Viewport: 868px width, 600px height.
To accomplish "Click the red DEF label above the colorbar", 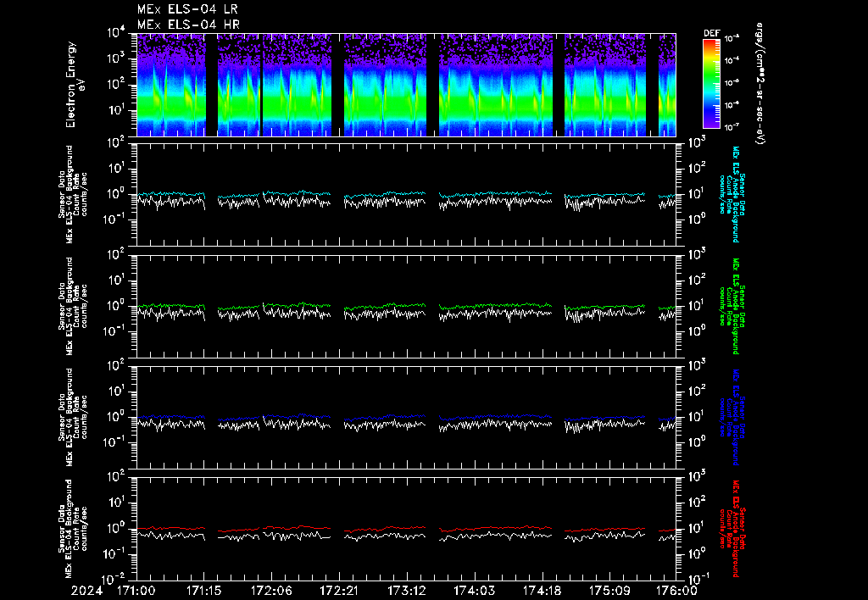I will [710, 34].
